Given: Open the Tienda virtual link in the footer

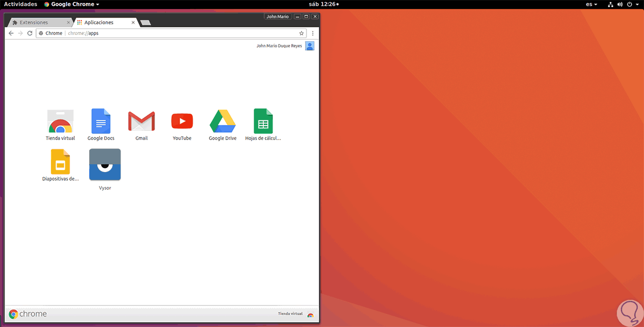Looking at the screenshot, I should (290, 313).
